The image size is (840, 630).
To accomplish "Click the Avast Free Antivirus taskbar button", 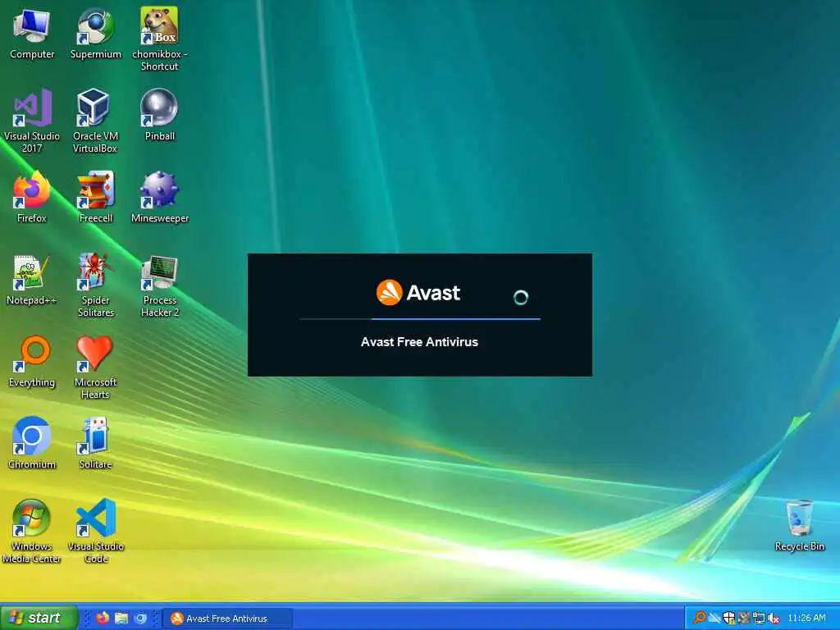I will (x=227, y=619).
